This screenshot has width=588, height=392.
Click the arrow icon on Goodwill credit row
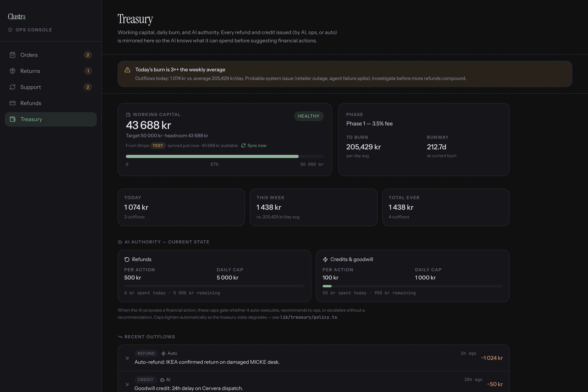tap(127, 384)
